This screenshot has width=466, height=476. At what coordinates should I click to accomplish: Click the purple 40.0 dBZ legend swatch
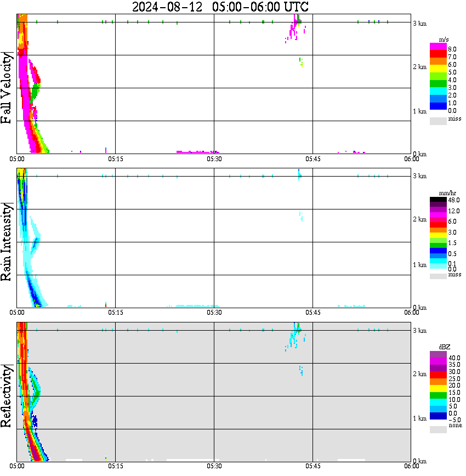(x=438, y=354)
